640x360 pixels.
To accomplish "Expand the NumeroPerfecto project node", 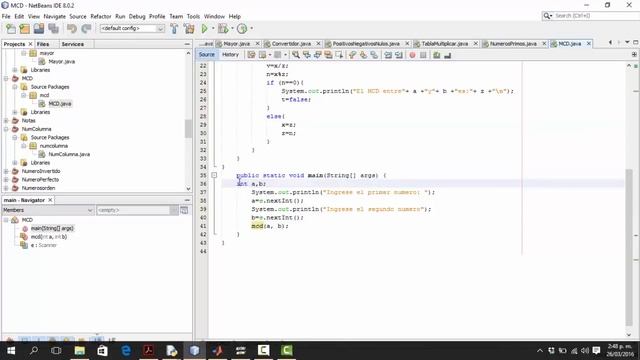I will pos(6,180).
